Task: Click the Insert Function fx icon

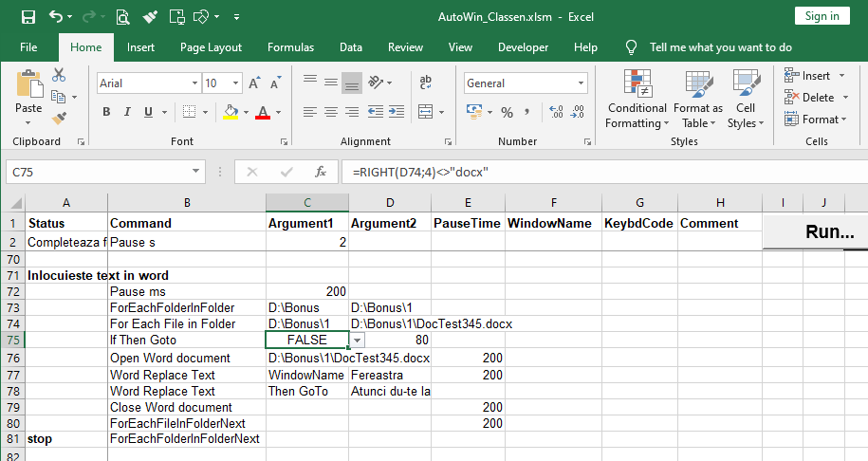Action: tap(321, 172)
